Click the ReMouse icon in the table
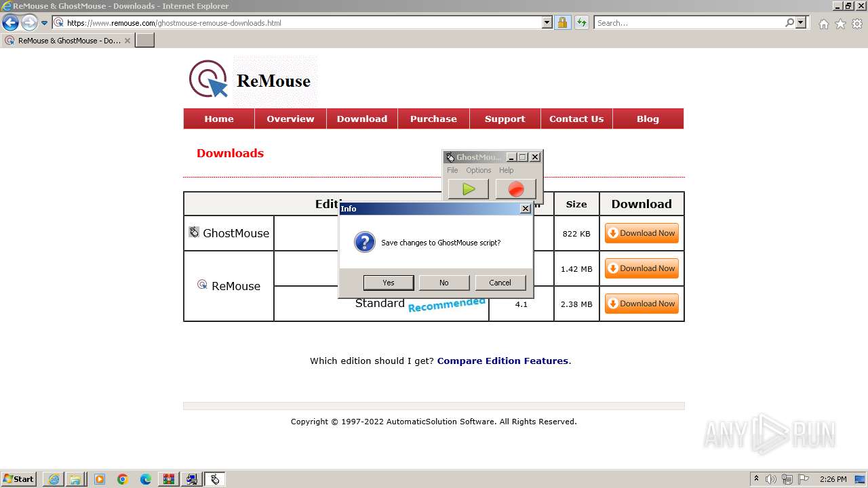This screenshot has height=488, width=868. [202, 285]
